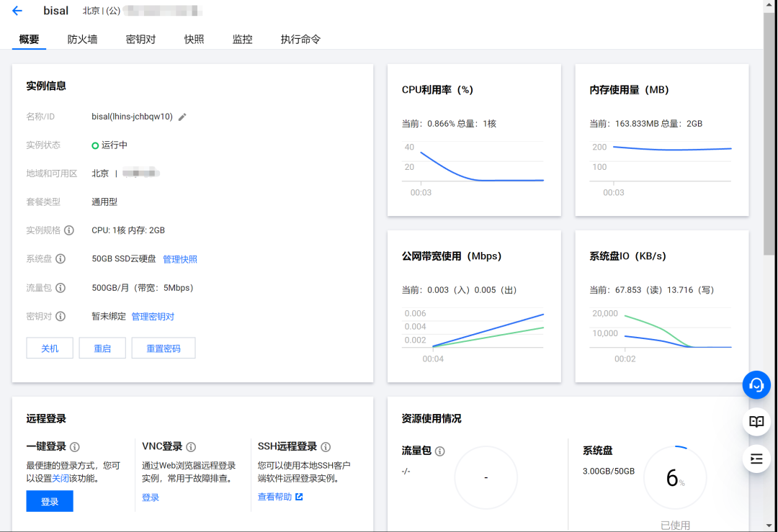Open the 监控 tab
This screenshot has width=778, height=532.
(x=243, y=39)
